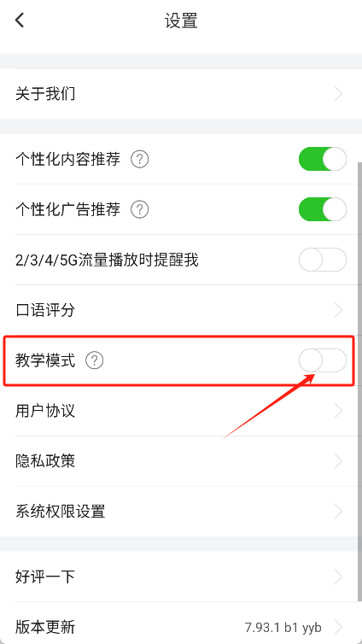
Task: Open help icon beside 个性化广告推荐
Action: 139,209
